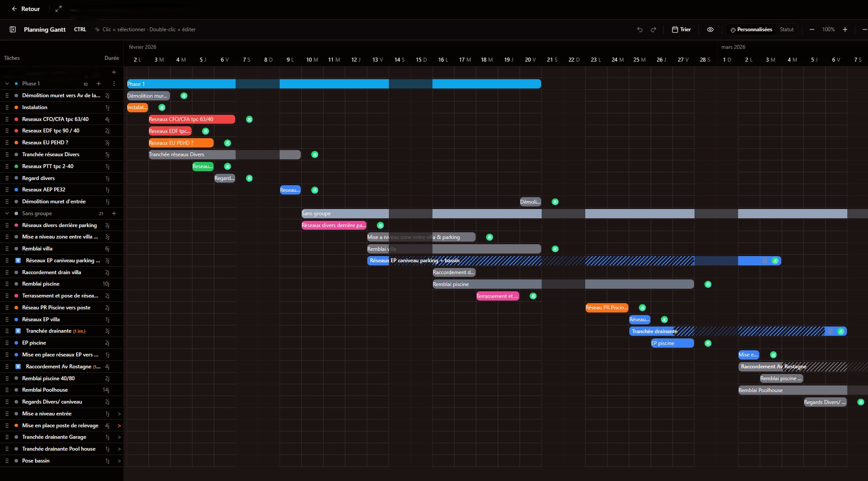Click the expand/fullscreen icon next to Retour
The height and width of the screenshot is (481, 868).
coord(58,8)
